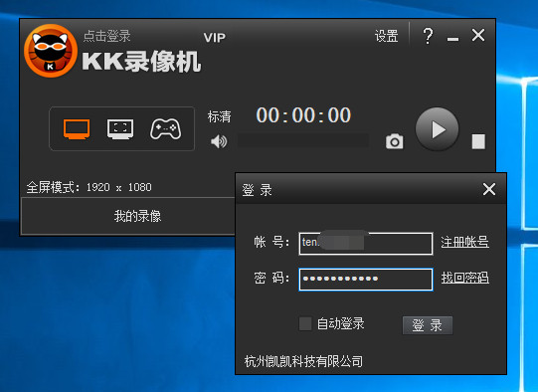Screen dimensions: 538x392
Task: Click 杭州凯凯科技有限公司 company text
Action: 303,361
